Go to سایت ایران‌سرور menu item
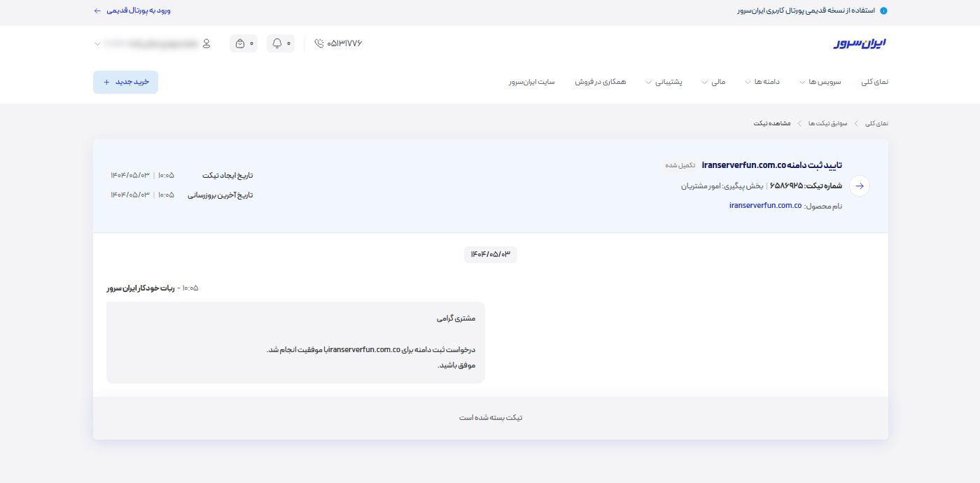Image resolution: width=980 pixels, height=483 pixels. [532, 82]
